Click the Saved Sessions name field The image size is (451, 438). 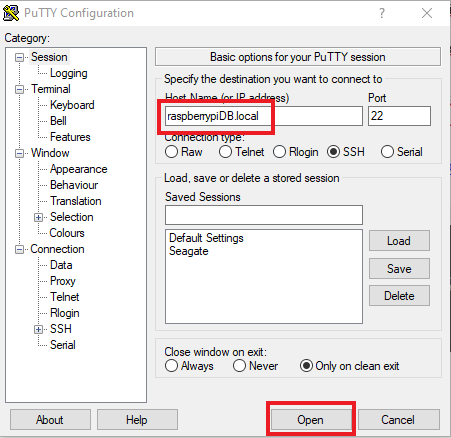click(x=264, y=215)
